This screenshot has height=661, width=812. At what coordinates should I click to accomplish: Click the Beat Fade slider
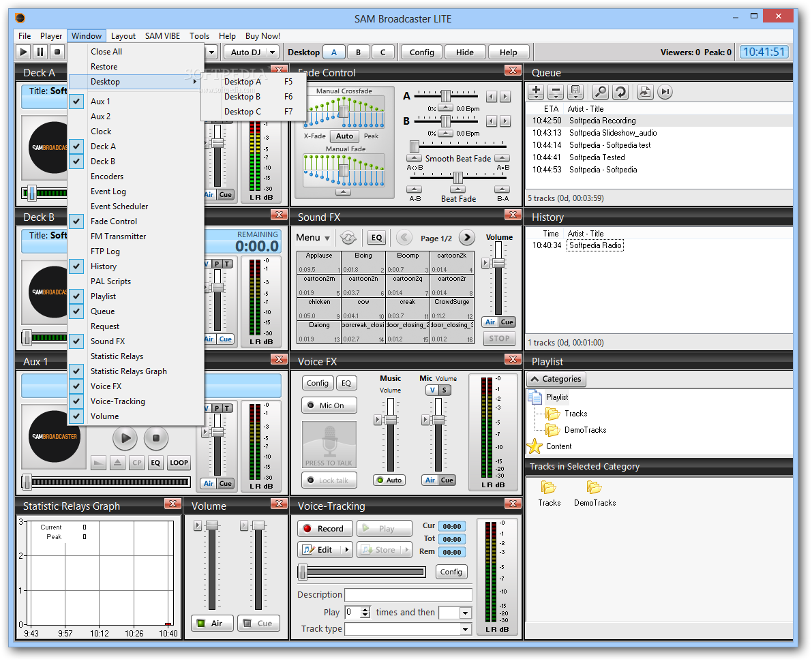pos(457,178)
